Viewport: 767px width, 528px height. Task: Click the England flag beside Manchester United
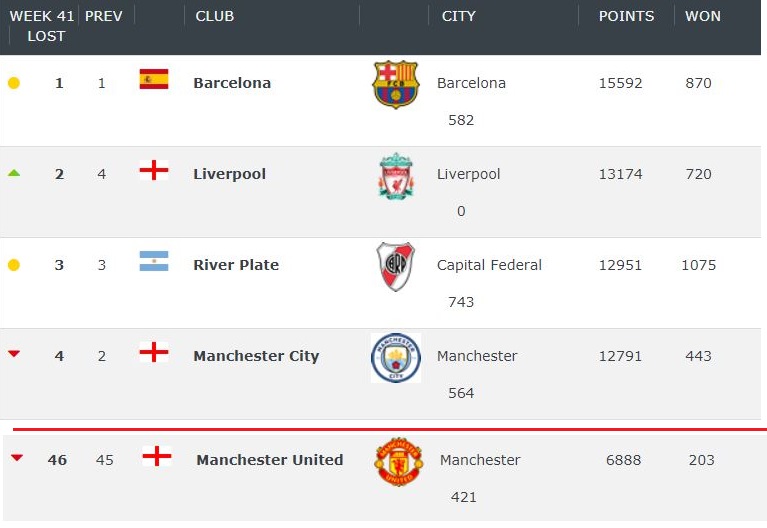pos(156,457)
